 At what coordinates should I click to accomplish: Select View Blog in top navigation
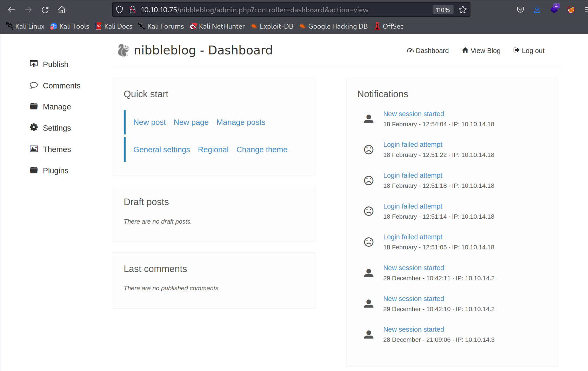coord(481,51)
